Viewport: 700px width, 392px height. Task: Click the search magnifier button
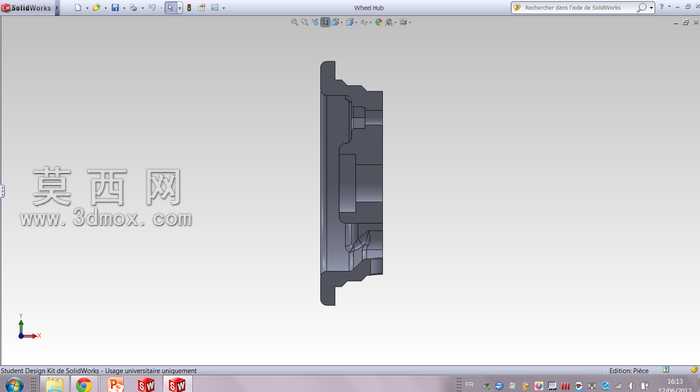642,8
